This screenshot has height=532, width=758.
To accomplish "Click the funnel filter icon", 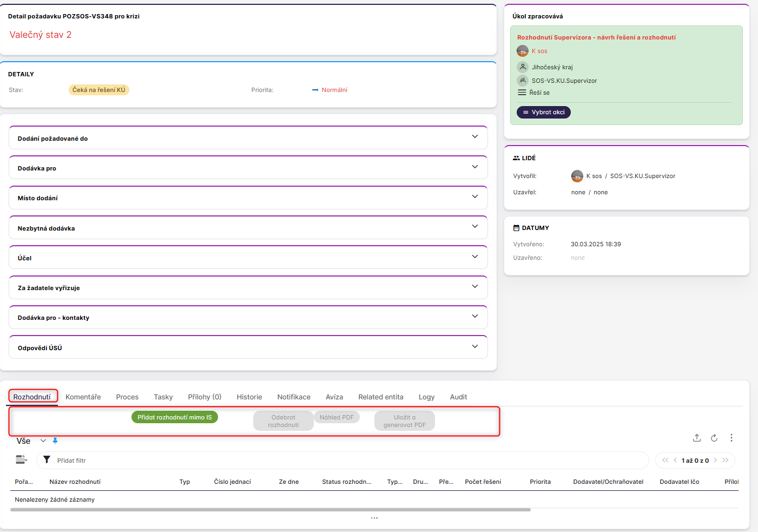I will coord(47,460).
